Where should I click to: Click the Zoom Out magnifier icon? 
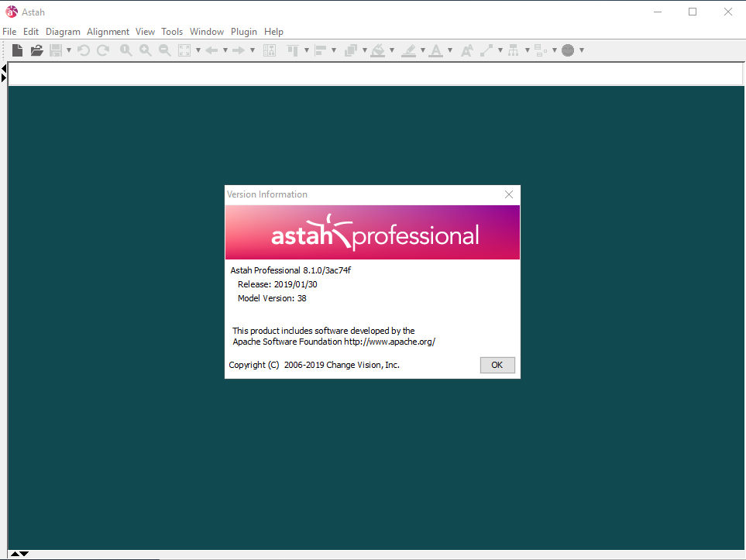point(164,50)
